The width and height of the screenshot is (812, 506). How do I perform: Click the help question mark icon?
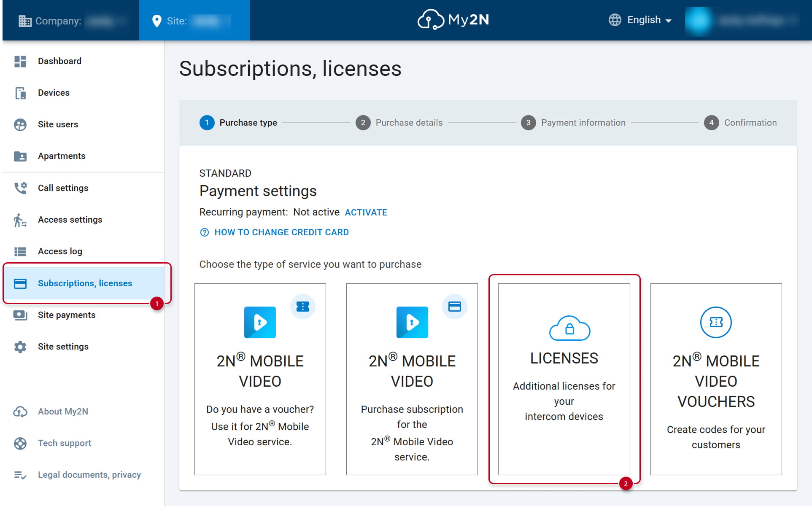pos(205,232)
